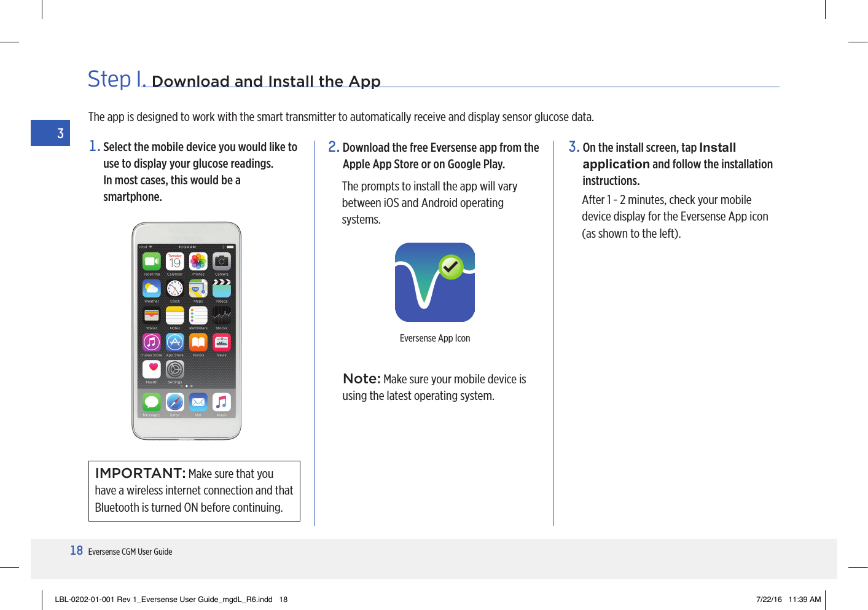868x610 pixels.
Task: Click the sentence beginning 'The app is designed'
Action: [341, 117]
